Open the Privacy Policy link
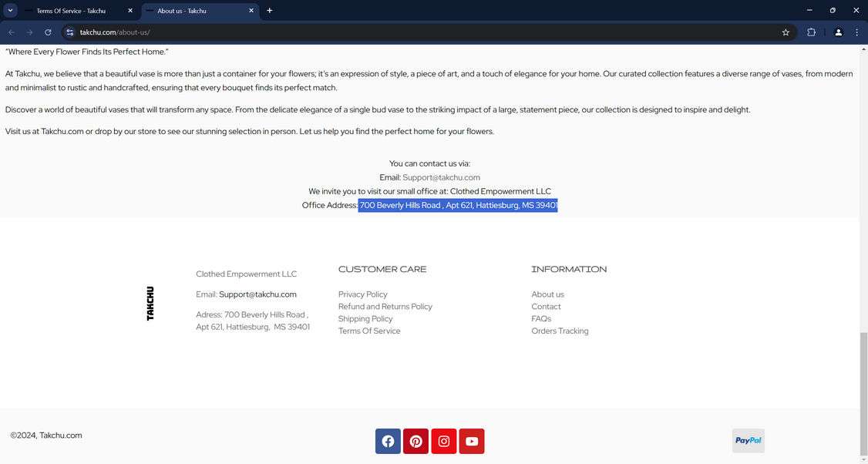Screen dimensions: 868x464 (362, 294)
